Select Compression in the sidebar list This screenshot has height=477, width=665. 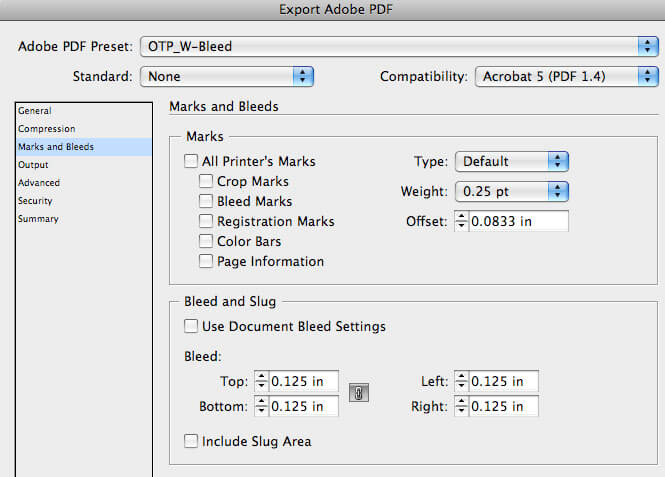47,128
